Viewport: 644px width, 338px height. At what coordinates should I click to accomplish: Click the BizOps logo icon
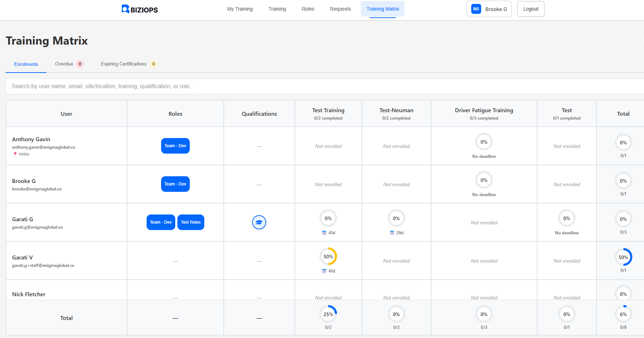[x=125, y=9]
